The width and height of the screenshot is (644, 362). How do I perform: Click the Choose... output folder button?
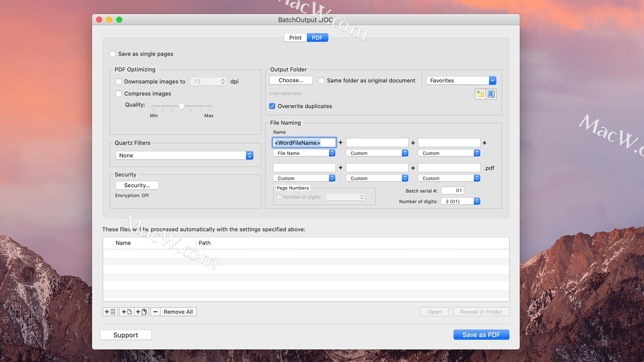[291, 80]
